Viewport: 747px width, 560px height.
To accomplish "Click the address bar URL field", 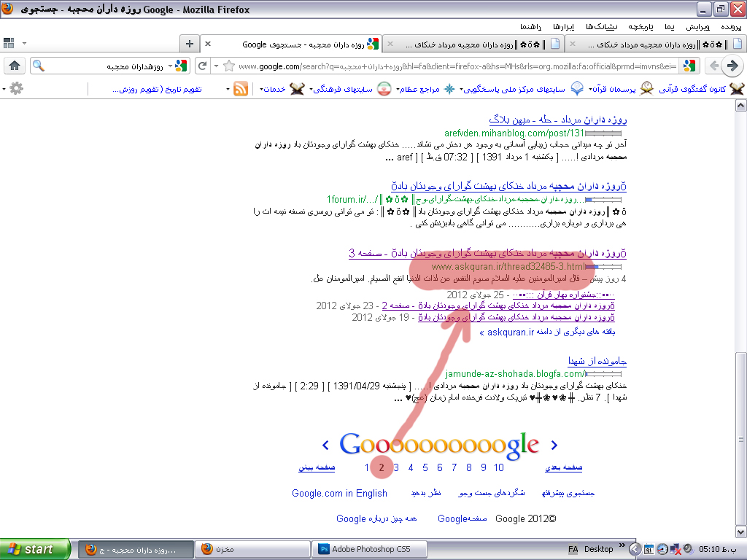I will [457, 66].
